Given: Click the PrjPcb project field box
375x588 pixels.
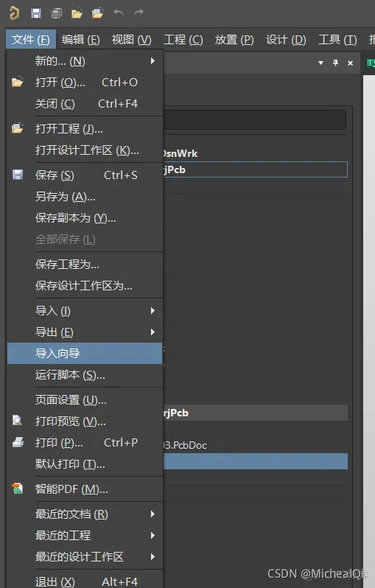Looking at the screenshot, I should [255, 169].
